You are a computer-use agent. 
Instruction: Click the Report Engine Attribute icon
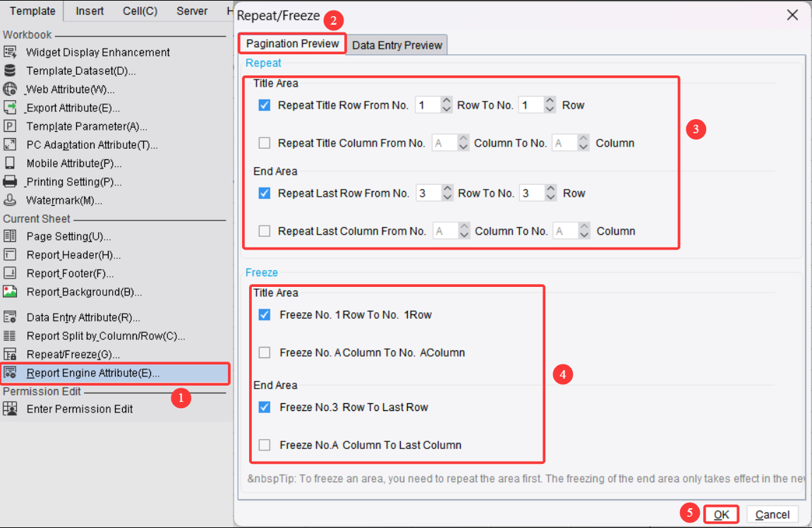[x=10, y=373]
